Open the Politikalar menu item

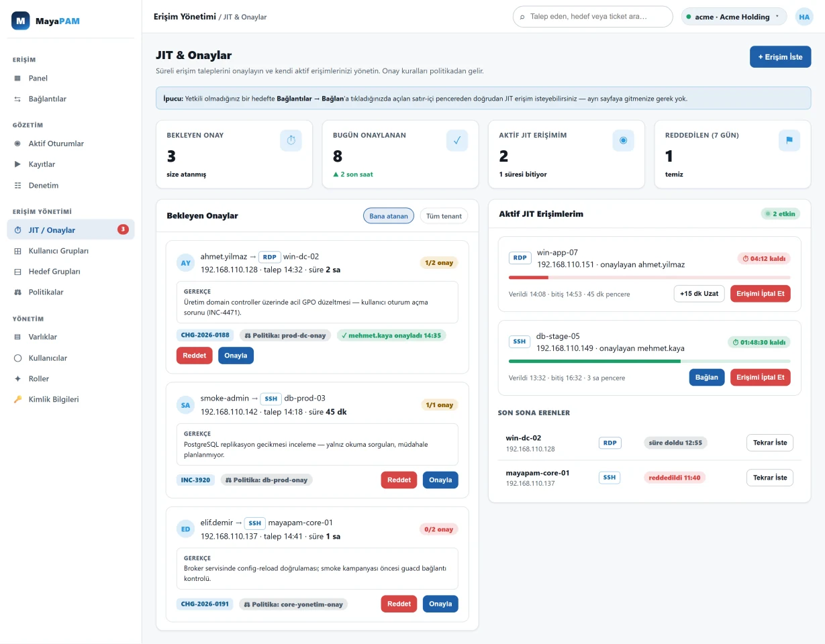click(x=71, y=292)
